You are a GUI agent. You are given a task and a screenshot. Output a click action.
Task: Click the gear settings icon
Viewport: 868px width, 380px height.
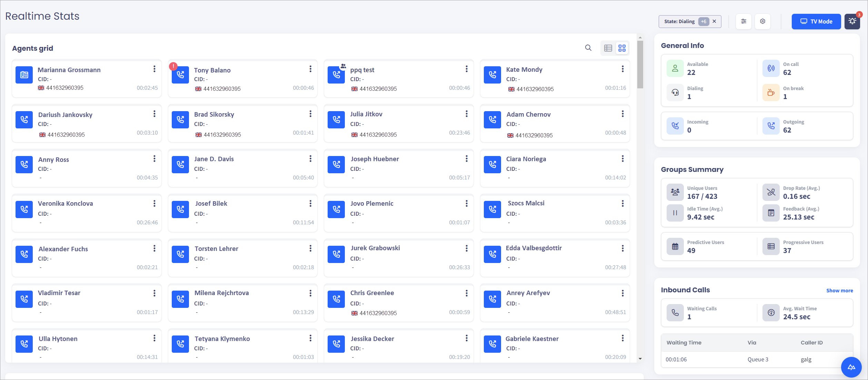click(x=762, y=21)
